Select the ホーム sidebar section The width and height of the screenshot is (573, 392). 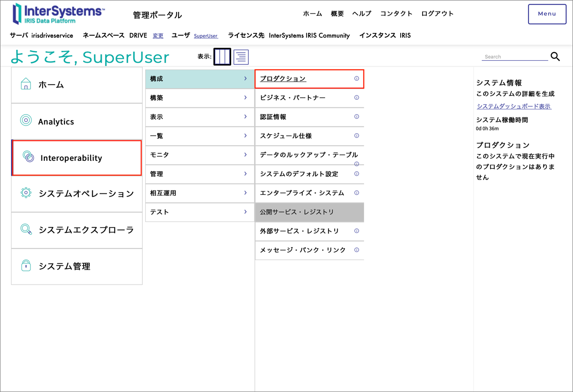coord(77,85)
